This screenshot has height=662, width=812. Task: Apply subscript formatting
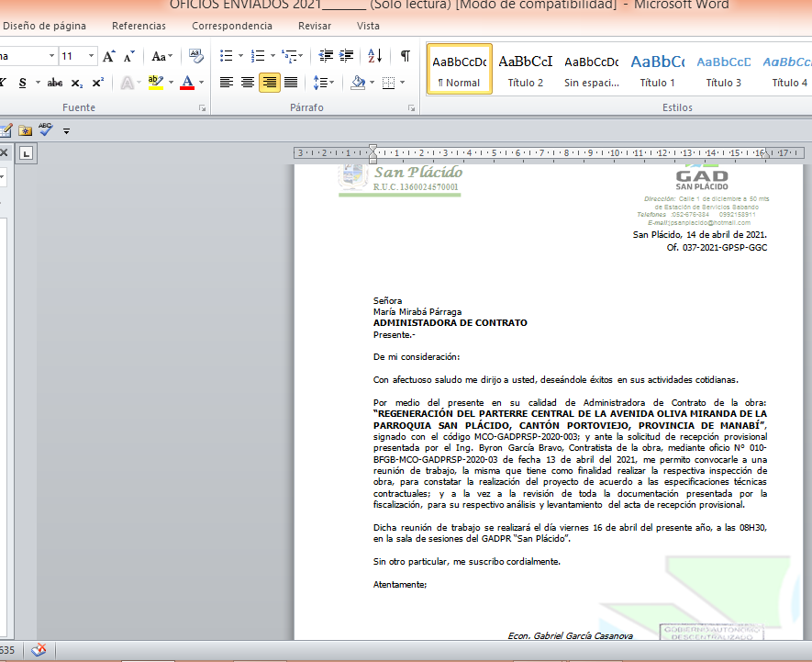click(77, 83)
